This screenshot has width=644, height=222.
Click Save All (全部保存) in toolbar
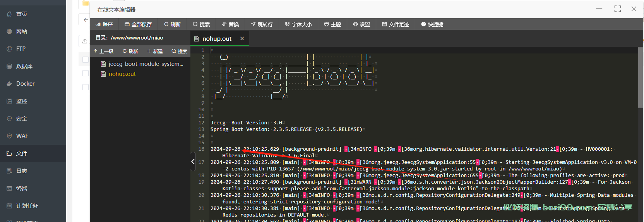pos(138,24)
